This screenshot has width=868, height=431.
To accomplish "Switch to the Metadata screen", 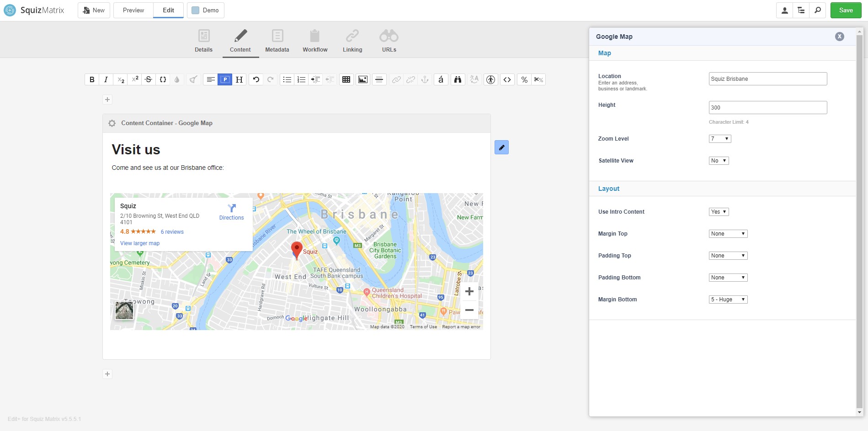I will (277, 41).
